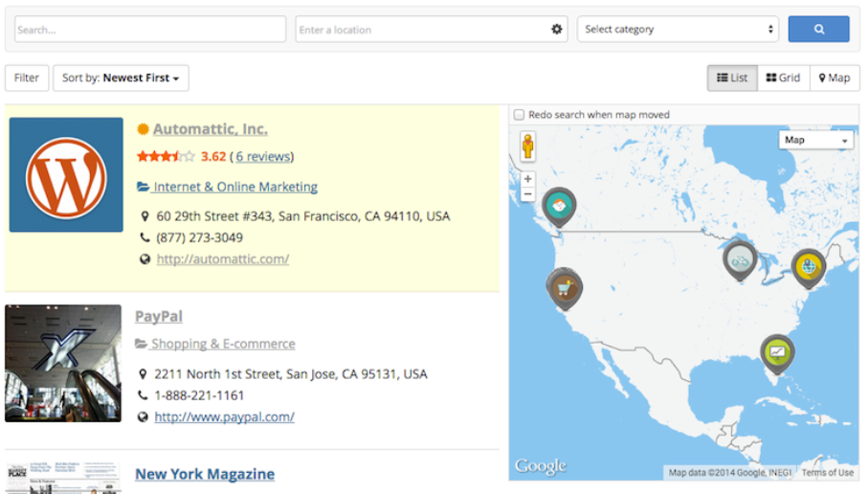The width and height of the screenshot is (868, 494).
Task: Visit http://www.paypal.com/ link
Action: click(x=224, y=417)
